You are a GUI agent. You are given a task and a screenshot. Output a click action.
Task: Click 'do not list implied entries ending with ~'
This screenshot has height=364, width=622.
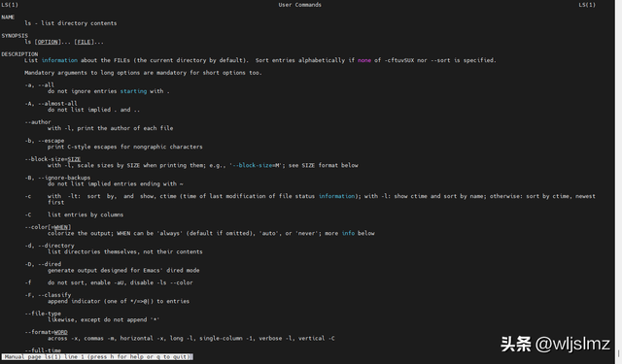click(116, 183)
